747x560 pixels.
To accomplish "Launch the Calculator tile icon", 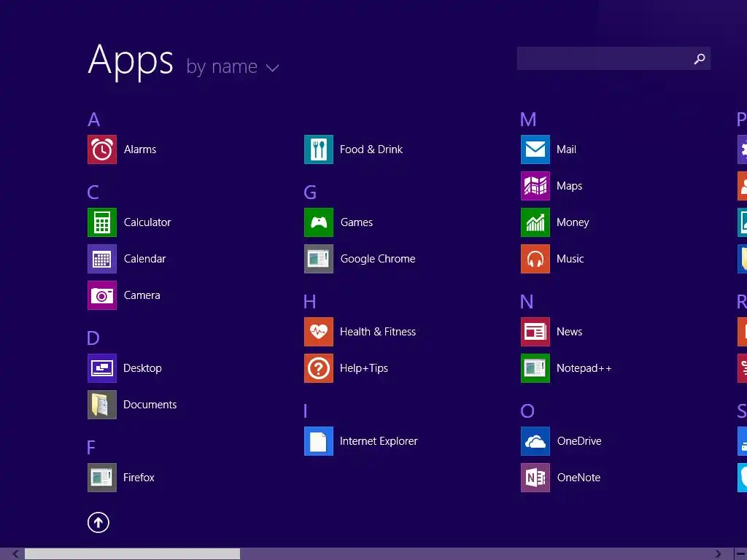I will point(102,222).
